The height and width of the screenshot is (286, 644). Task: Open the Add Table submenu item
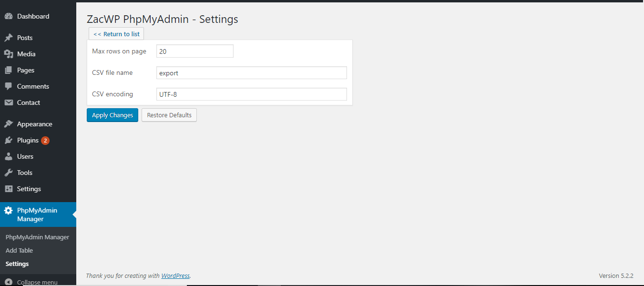pyautogui.click(x=19, y=250)
